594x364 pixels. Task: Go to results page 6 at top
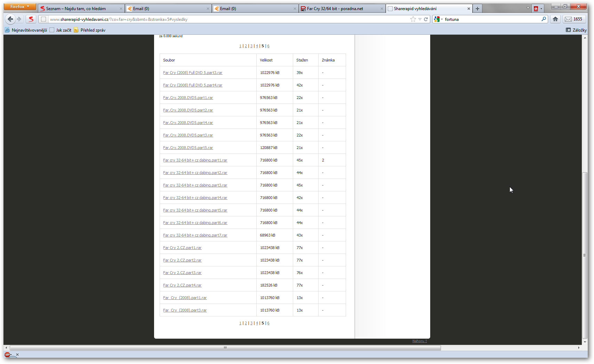268,46
